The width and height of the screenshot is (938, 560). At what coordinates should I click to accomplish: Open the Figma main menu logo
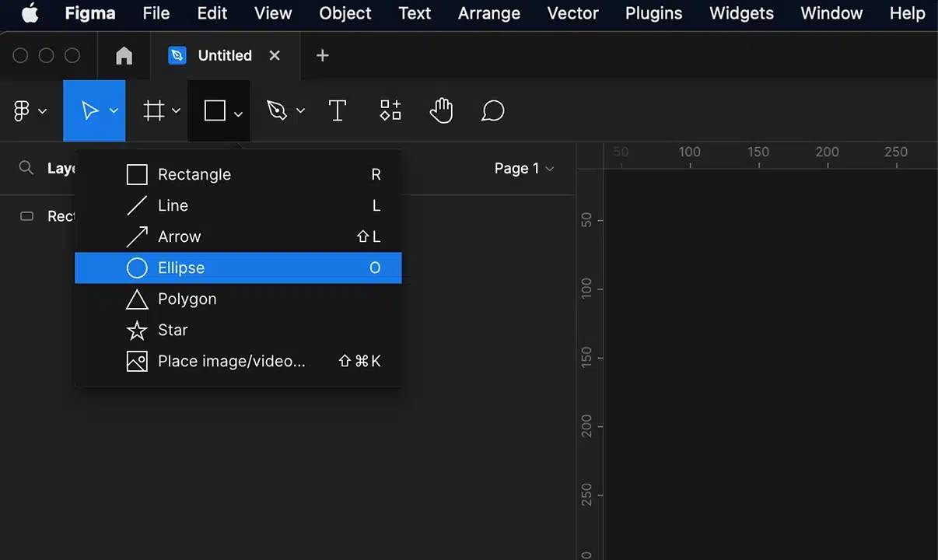coord(22,111)
